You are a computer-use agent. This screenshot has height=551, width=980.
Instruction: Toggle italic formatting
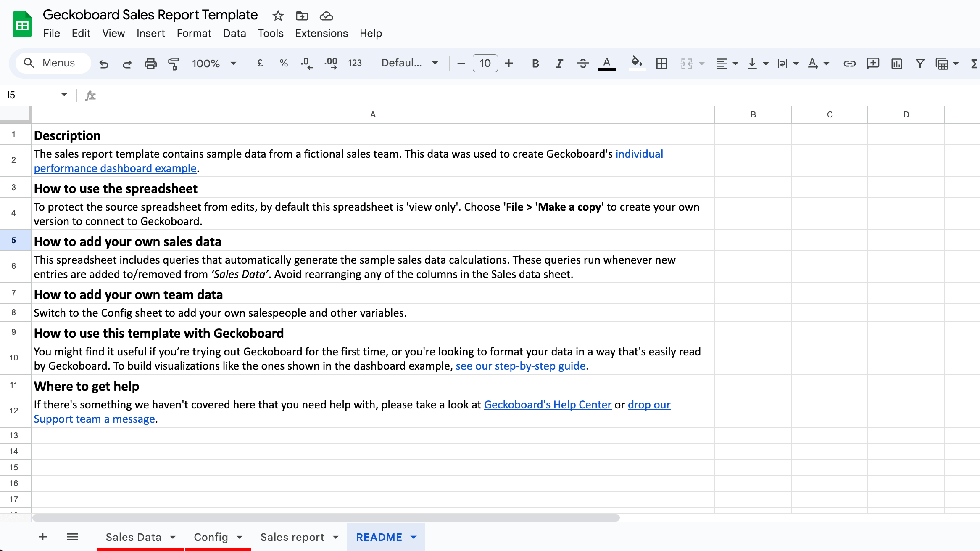[x=559, y=63]
